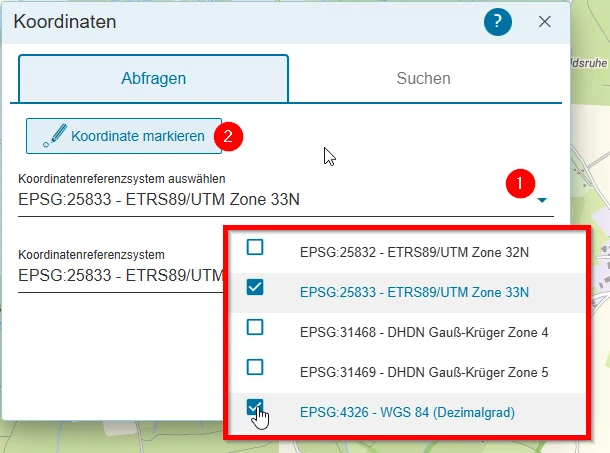
Task: Switch to the Suchen tab
Action: coord(423,78)
